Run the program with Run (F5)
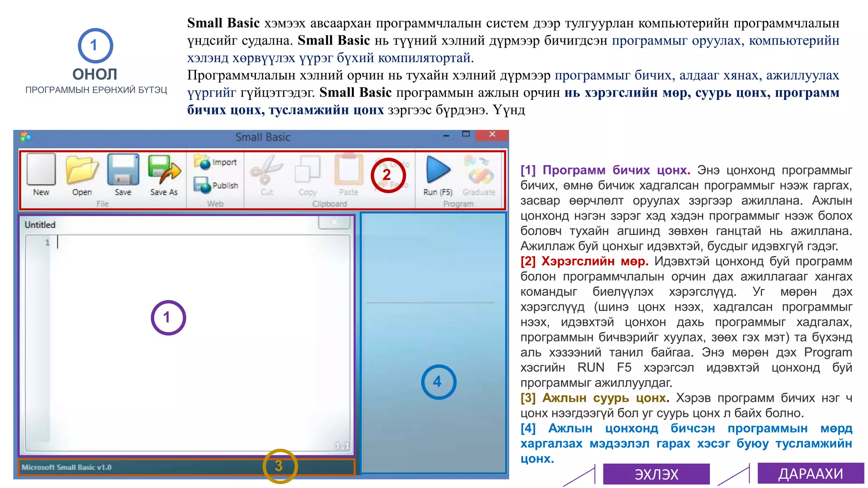 click(438, 170)
